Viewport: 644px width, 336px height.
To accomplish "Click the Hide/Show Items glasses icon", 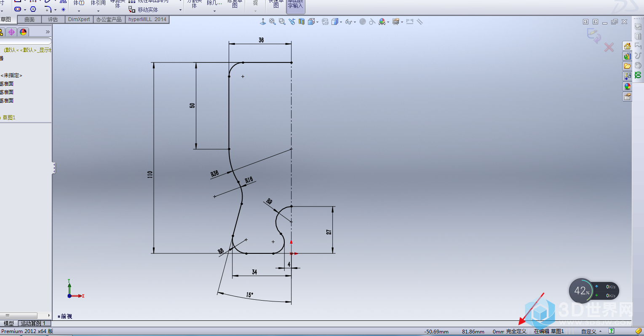I will coord(348,22).
